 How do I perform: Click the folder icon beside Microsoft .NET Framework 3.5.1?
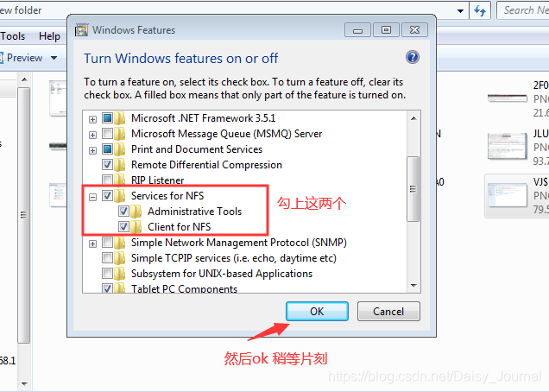pos(120,118)
